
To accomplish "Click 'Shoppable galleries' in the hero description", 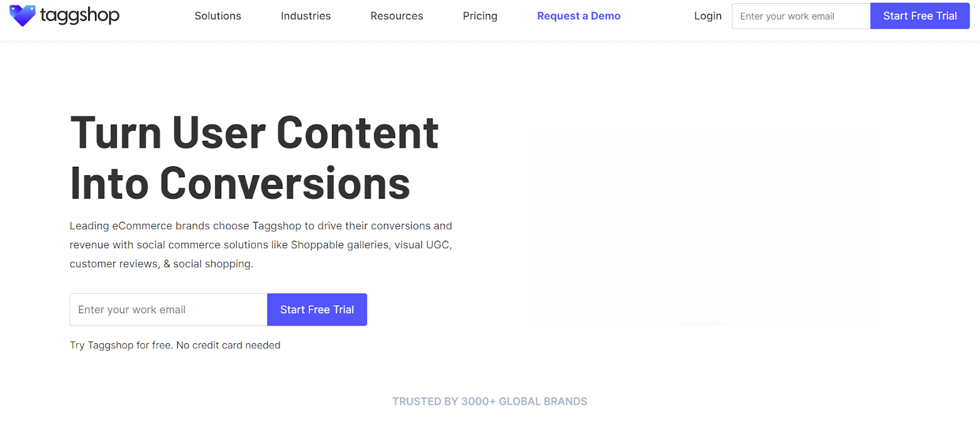I will click(339, 245).
